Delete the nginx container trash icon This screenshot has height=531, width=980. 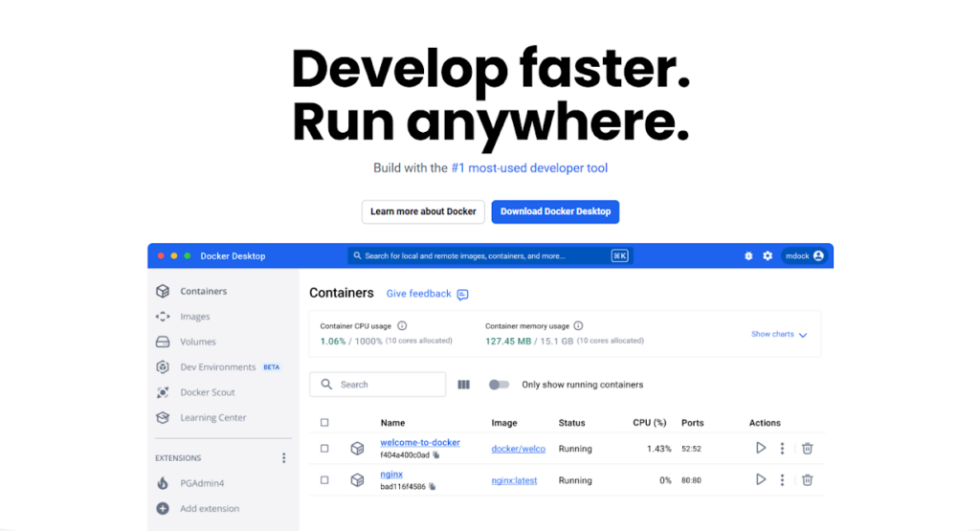(x=808, y=480)
